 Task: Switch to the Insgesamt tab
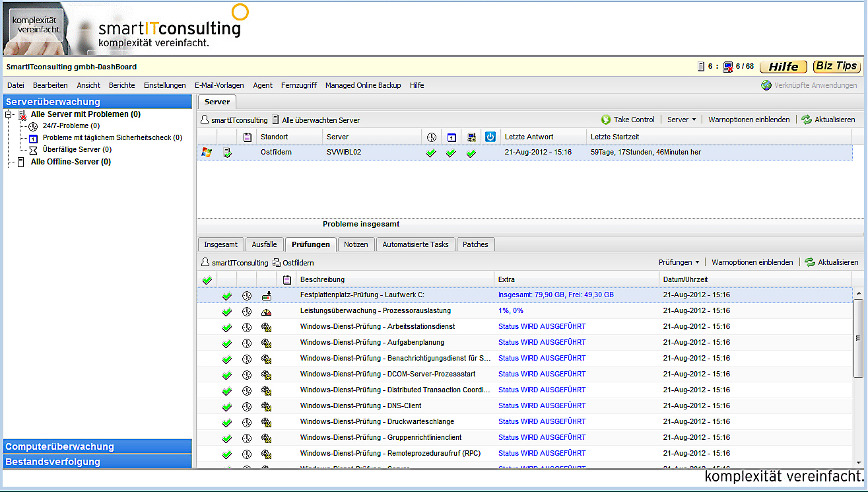click(x=221, y=244)
